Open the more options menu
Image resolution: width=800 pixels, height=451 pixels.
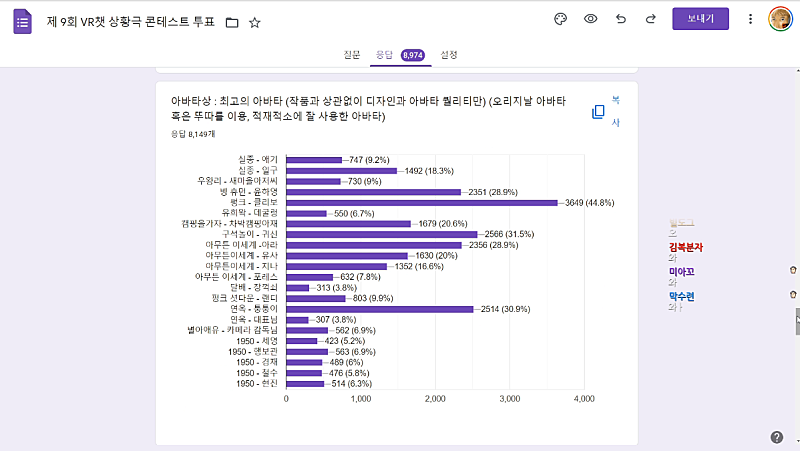tap(750, 19)
